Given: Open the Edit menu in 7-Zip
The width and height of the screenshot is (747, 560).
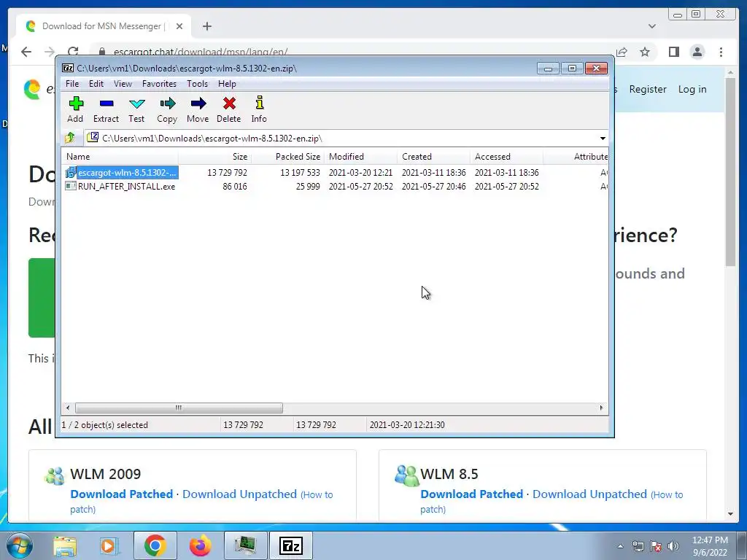Looking at the screenshot, I should click(96, 84).
